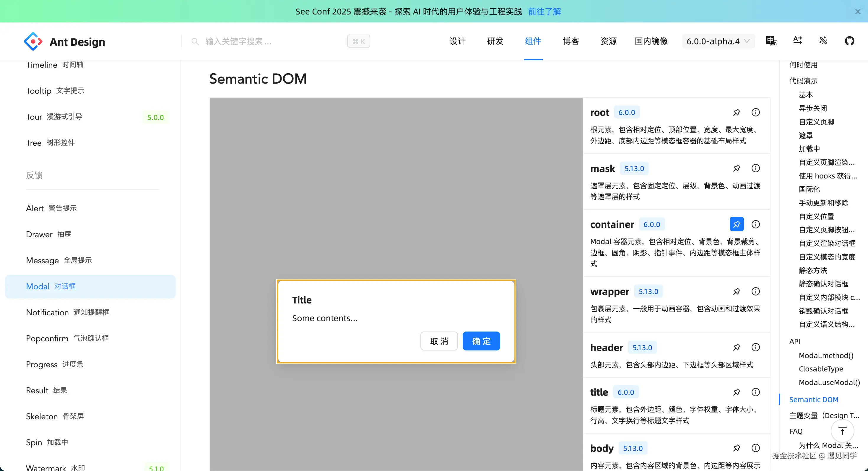868x471 pixels.
Task: Switch to the 研发 navigation tab
Action: [495, 41]
